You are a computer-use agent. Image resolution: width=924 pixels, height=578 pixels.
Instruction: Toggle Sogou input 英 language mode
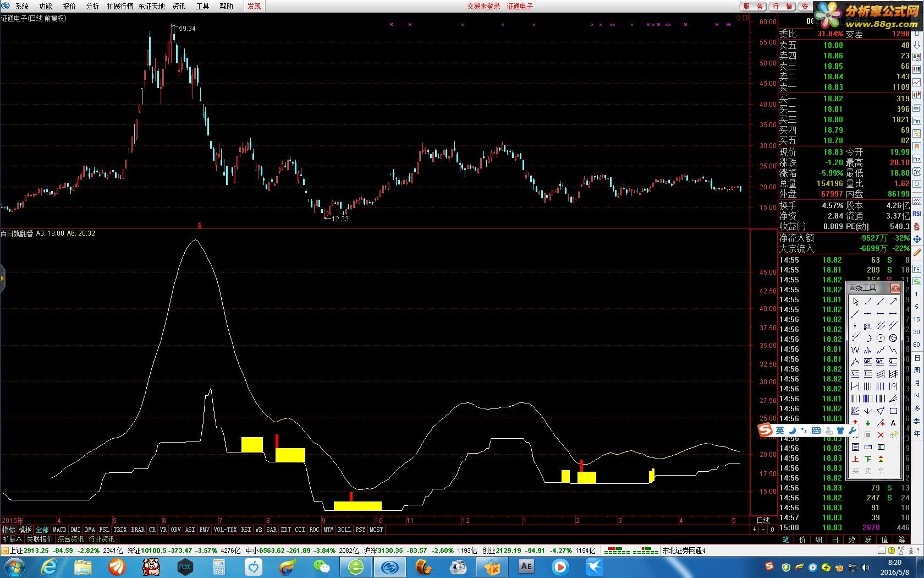[x=780, y=430]
